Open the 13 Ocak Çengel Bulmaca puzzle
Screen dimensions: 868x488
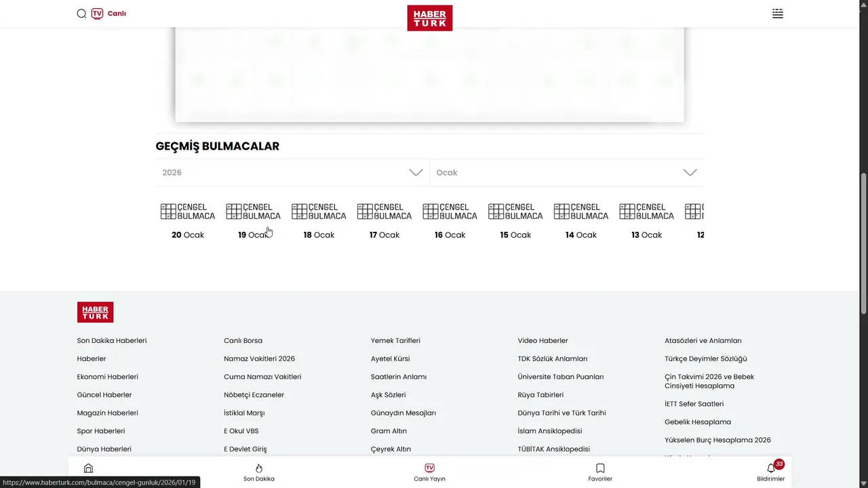click(646, 220)
